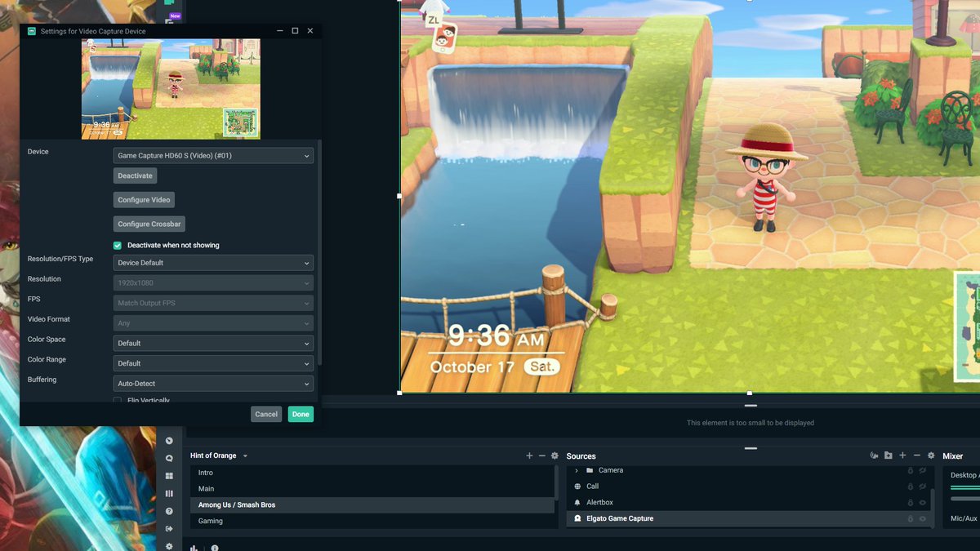Click the preview thumbnail in settings dialog
Screen dimensions: 980x551
(x=171, y=90)
